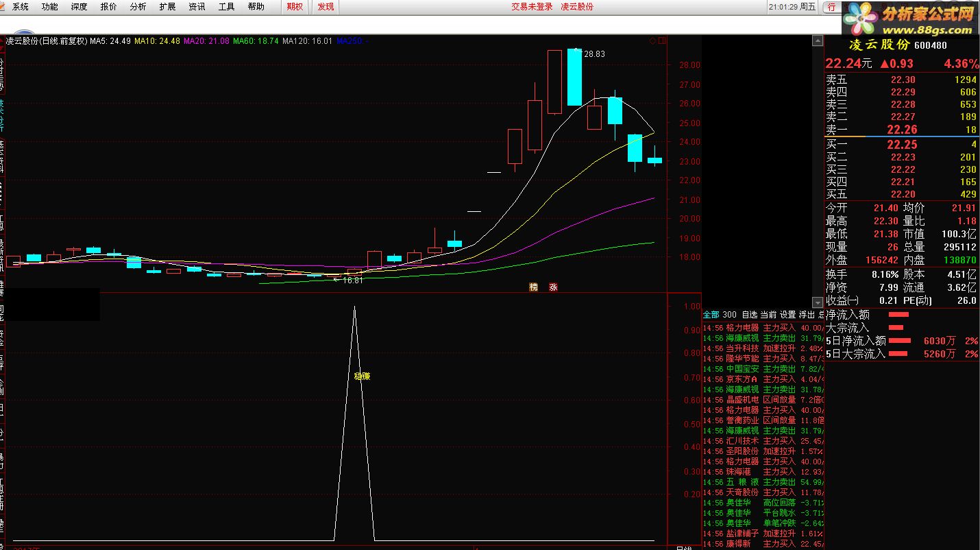Select the 五粮液 主力卖出 alert row
This screenshot has height=550, width=980.
click(763, 482)
